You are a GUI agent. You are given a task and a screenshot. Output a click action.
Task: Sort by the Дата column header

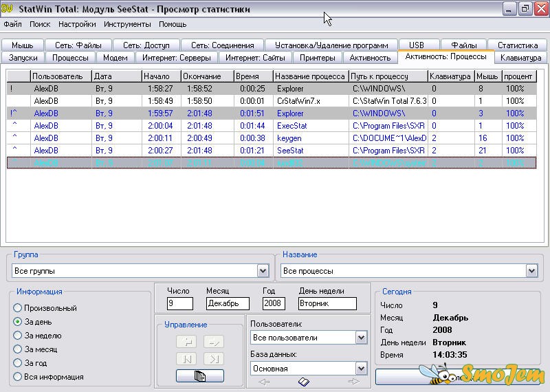[x=117, y=76]
